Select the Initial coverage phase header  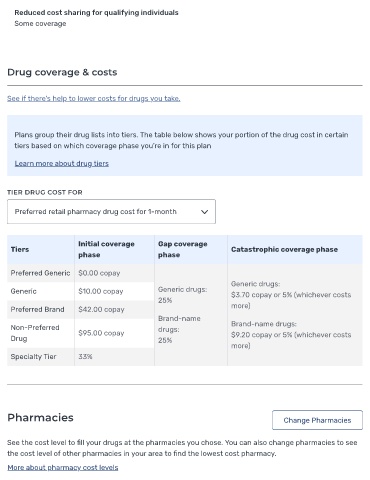[106, 249]
